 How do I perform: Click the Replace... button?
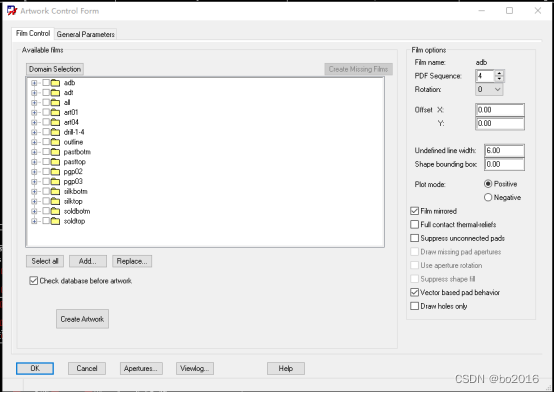[132, 261]
